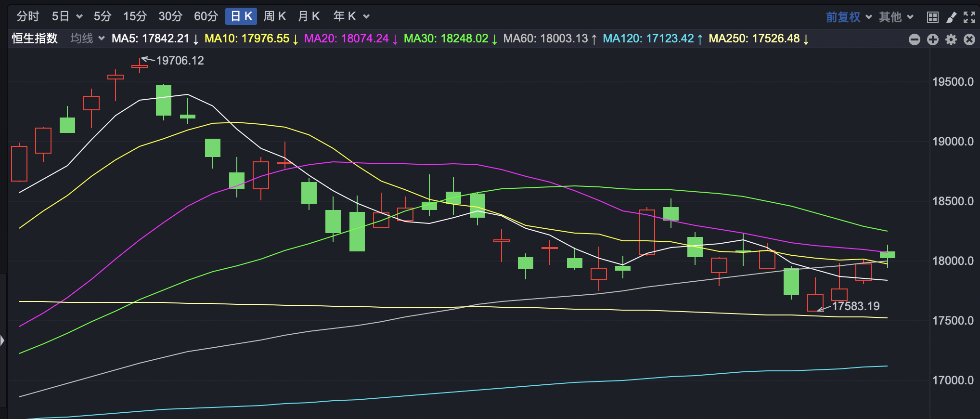Expand the 年K dropdown arrow
The image size is (980, 419).
point(366,17)
